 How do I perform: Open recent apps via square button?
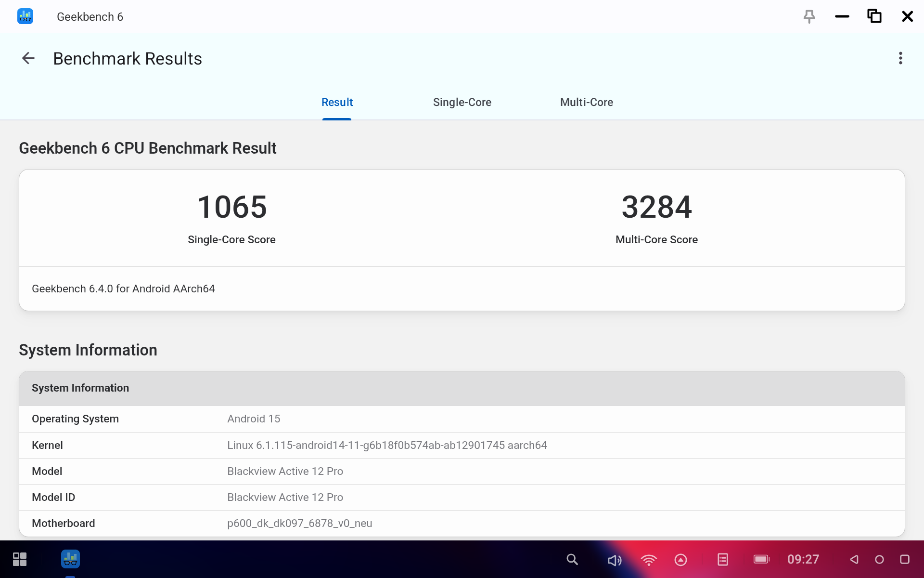904,559
